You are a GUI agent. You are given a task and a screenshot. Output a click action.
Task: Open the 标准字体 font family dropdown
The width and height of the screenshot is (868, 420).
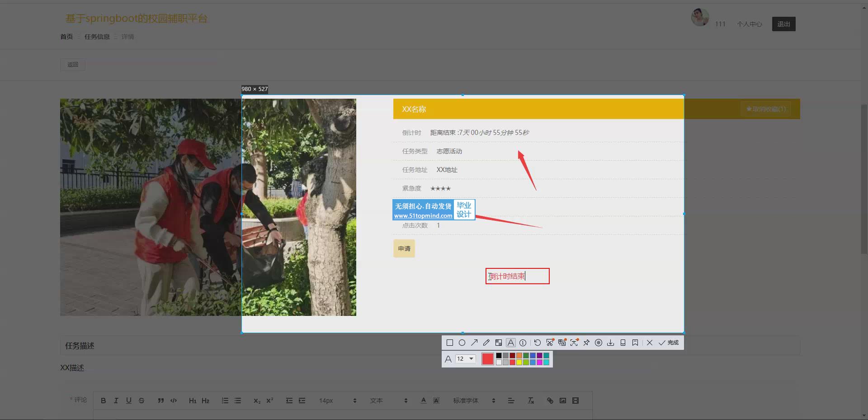point(474,401)
